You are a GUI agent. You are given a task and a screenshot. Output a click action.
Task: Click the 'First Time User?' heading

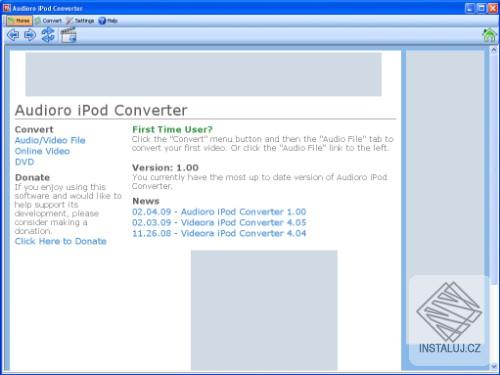[172, 129]
